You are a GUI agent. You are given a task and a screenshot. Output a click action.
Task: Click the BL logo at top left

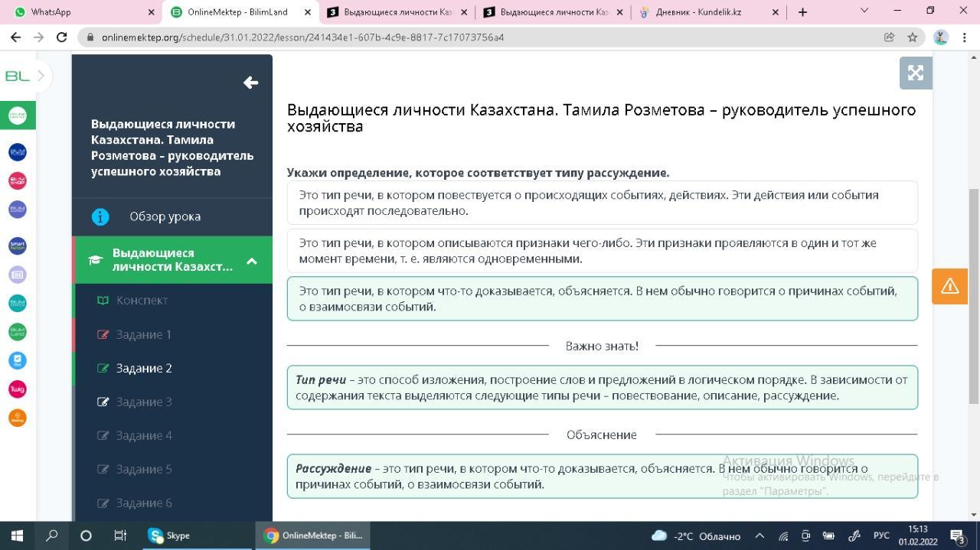[17, 76]
